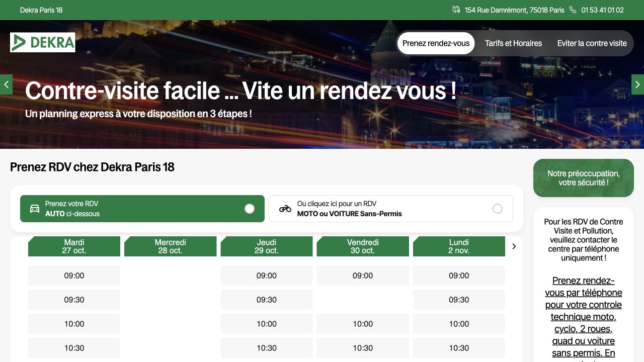
Task: Click Dekra Paris 18 in the top bar
Action: click(41, 10)
